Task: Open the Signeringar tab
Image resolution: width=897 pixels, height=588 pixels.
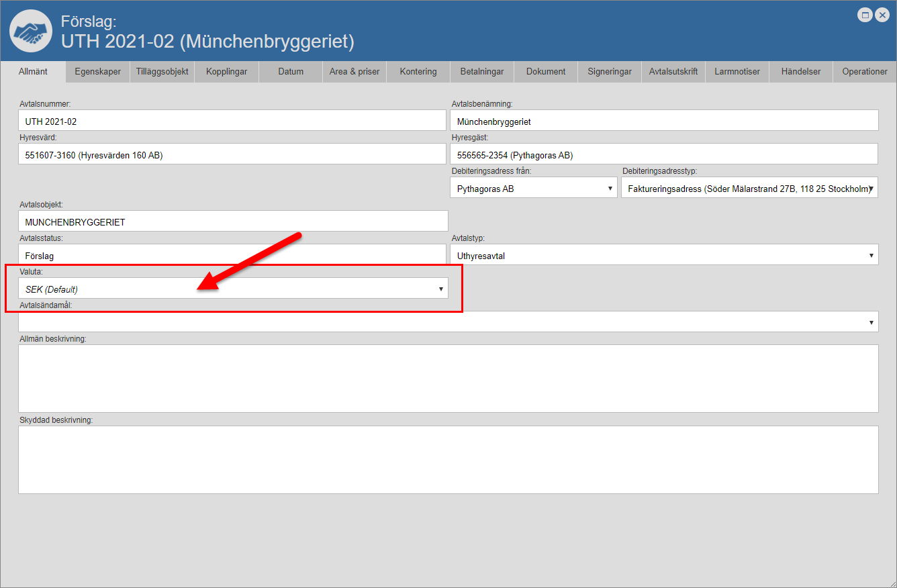Action: (609, 72)
